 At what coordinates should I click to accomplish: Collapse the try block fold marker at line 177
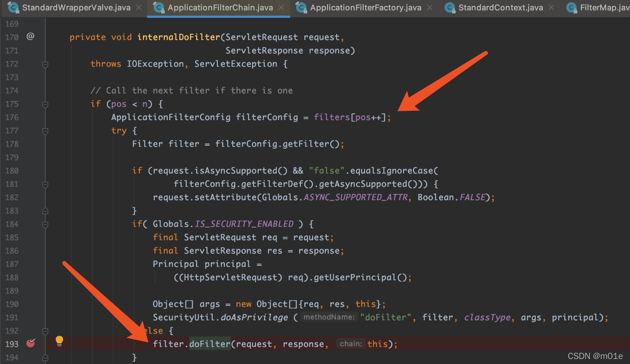click(45, 131)
